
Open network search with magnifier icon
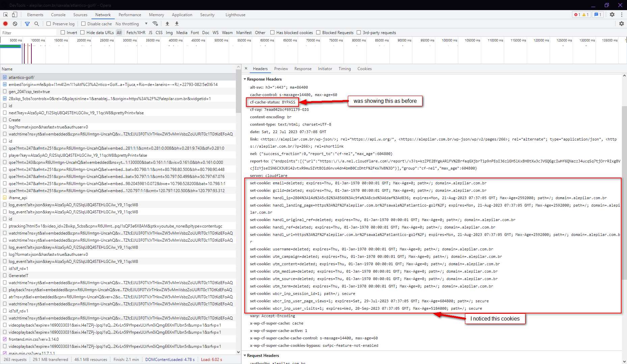pyautogui.click(x=36, y=24)
